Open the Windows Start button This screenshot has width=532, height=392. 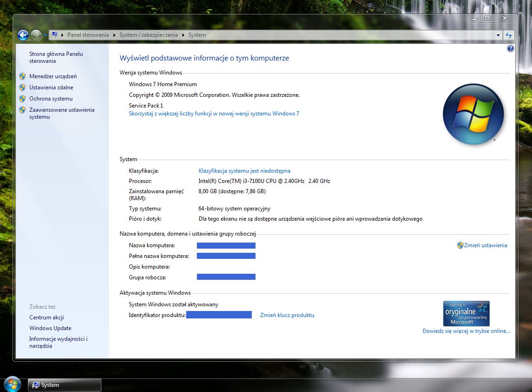(x=13, y=384)
